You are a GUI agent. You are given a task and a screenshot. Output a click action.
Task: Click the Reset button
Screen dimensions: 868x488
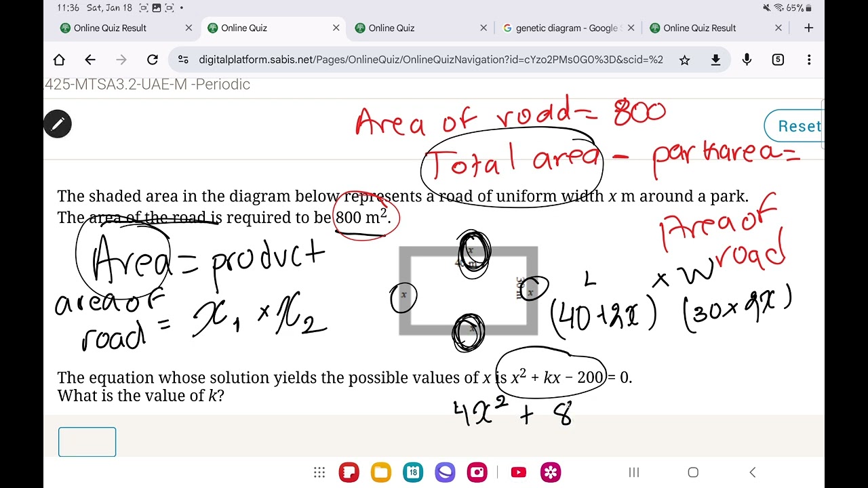(x=793, y=126)
